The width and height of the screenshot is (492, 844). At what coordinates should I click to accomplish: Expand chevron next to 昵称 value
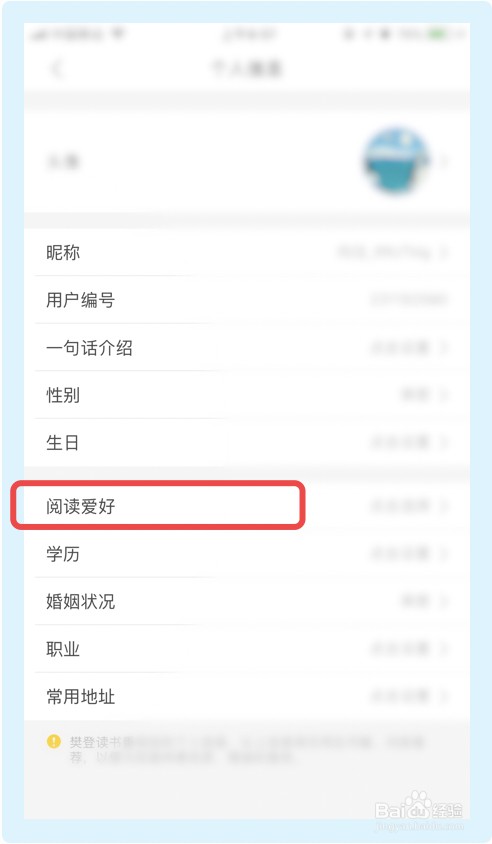pos(444,252)
